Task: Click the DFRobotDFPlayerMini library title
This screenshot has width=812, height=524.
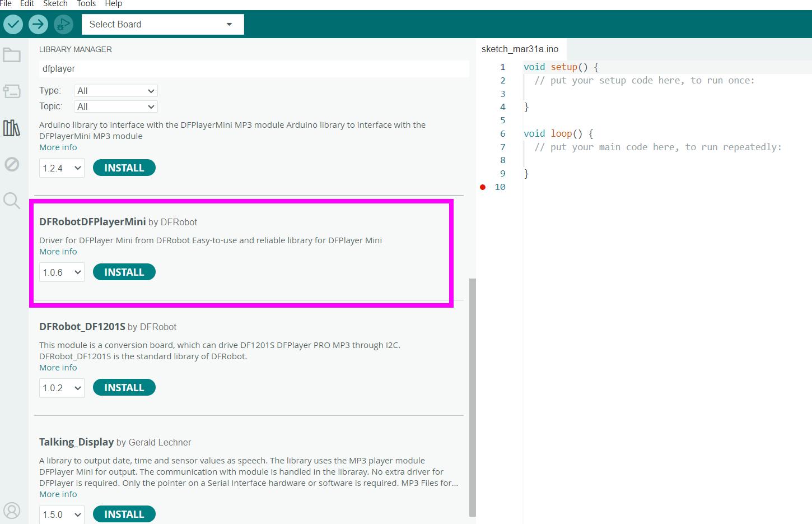Action: pyautogui.click(x=92, y=222)
